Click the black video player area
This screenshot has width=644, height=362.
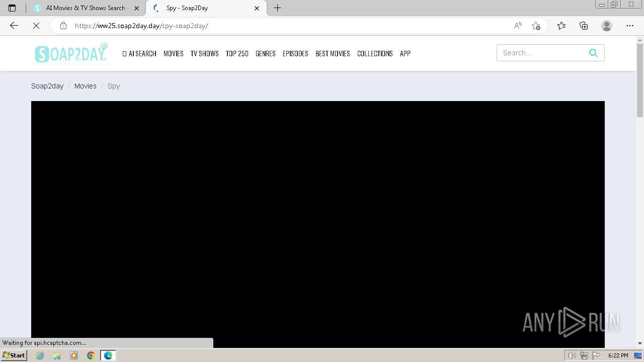318,224
